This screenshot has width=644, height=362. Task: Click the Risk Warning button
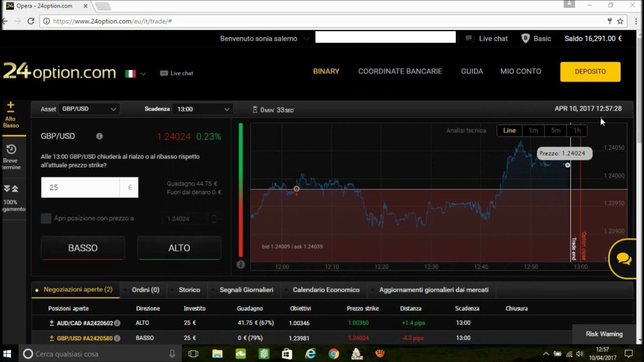604,334
